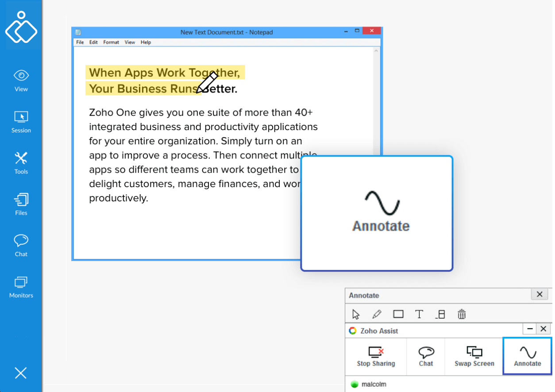Open the File menu in Notepad
The height and width of the screenshot is (392, 555).
pyautogui.click(x=80, y=42)
